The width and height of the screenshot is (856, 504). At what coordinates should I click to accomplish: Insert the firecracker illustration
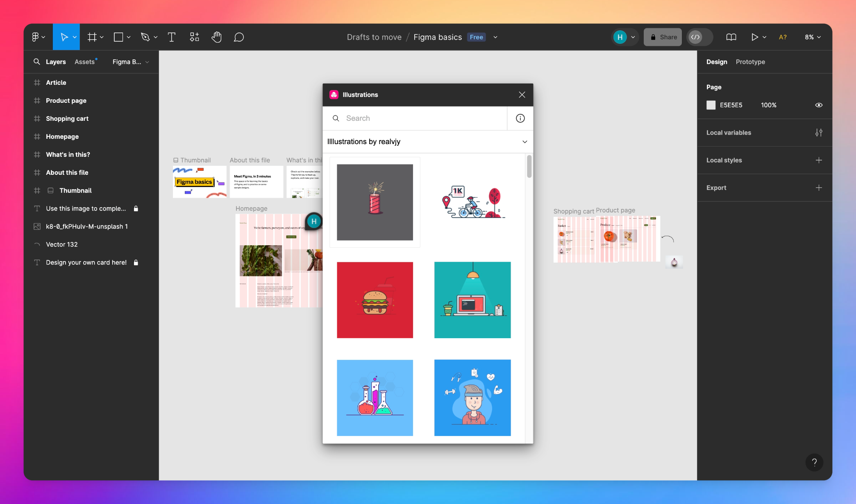[375, 202]
